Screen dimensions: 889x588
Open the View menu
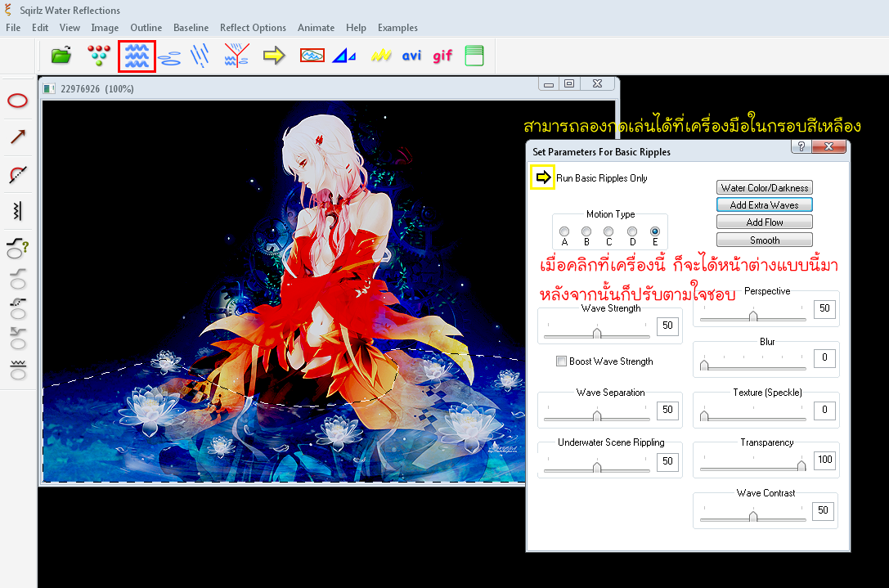[x=70, y=28]
